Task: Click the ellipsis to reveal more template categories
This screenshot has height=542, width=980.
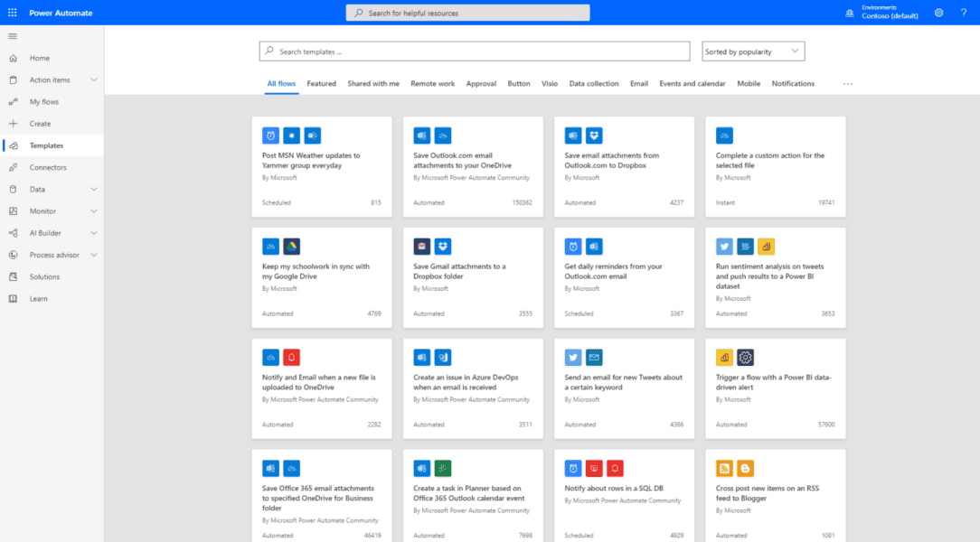Action: (848, 83)
